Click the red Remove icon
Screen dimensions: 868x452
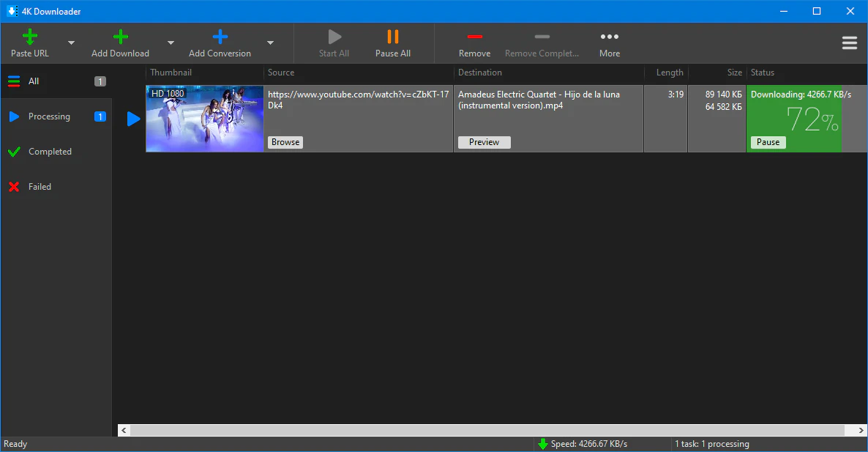point(474,37)
